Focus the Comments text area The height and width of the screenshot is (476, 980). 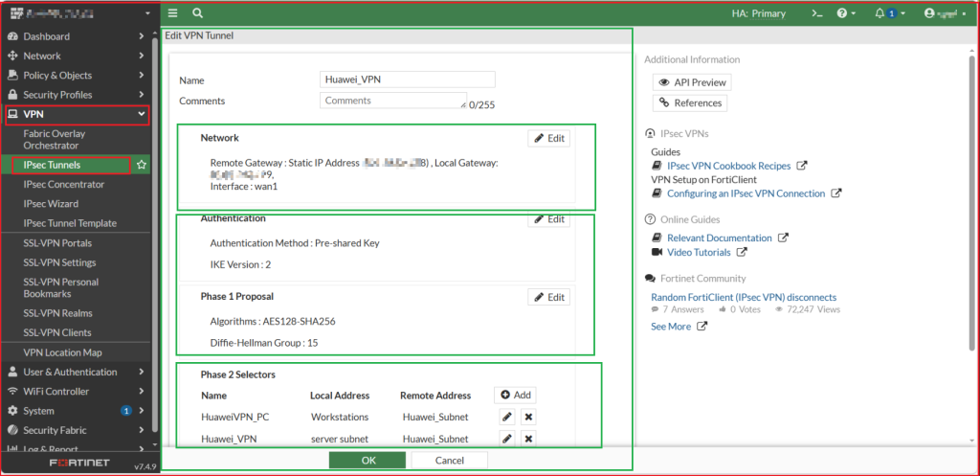click(393, 101)
